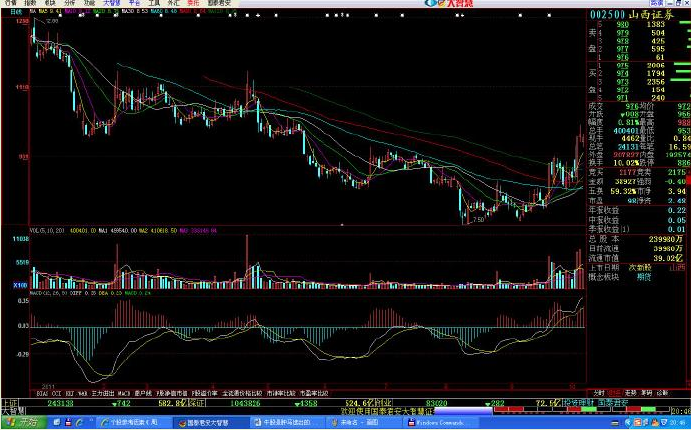Select the 日线 period label
Viewport: 691px width, 430px height.
pyautogui.click(x=16, y=12)
